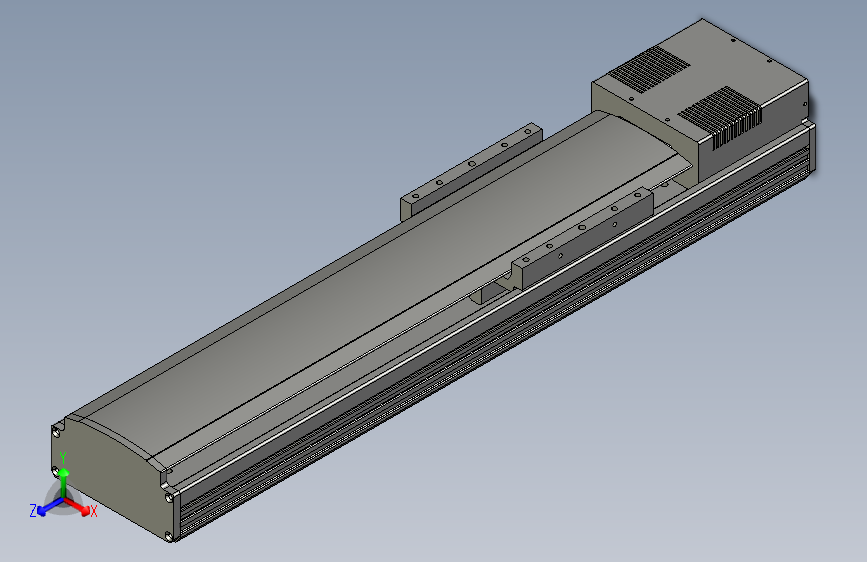Select the vent grille wrapping over the motor housing edge
867x562 pixels.
pos(722,118)
